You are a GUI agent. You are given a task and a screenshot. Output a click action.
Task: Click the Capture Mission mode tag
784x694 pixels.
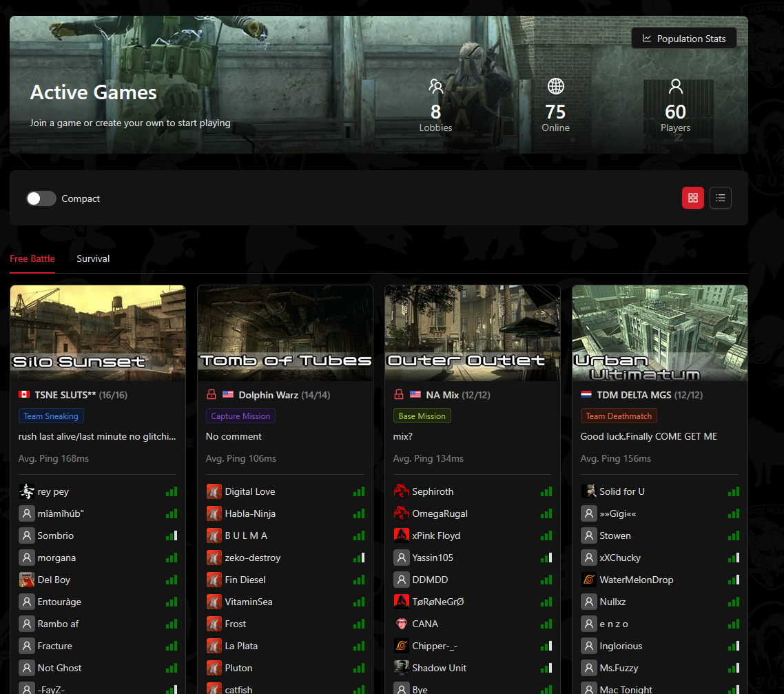pyautogui.click(x=240, y=416)
